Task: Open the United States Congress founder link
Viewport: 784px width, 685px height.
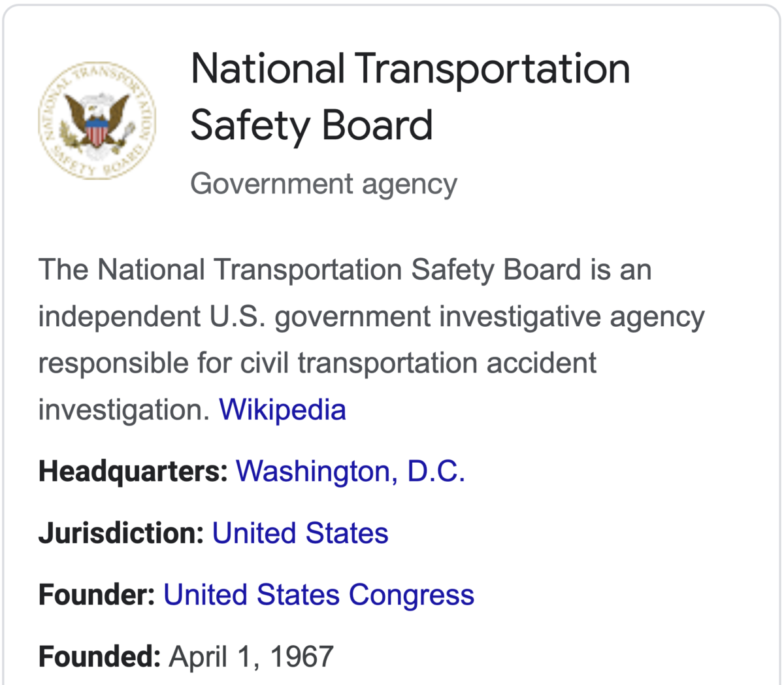Action: (319, 595)
